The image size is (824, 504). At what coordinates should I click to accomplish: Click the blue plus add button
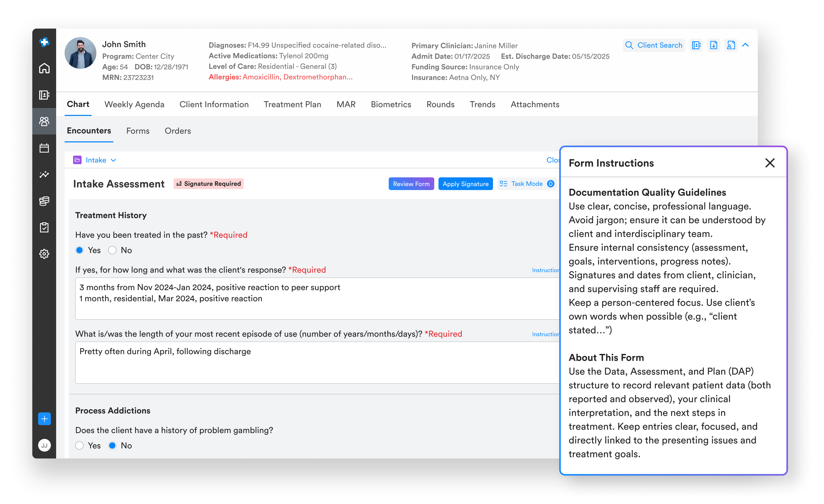click(x=44, y=418)
